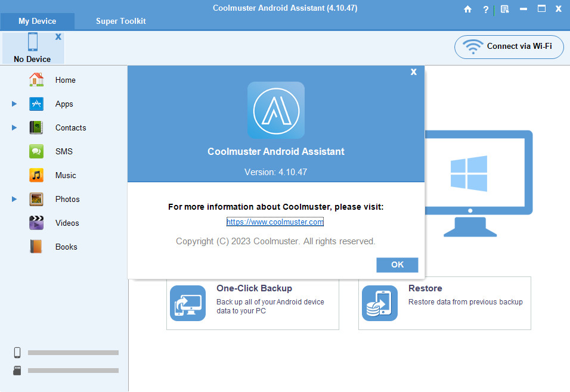Open the https://www.coolmuster.com link

click(x=275, y=222)
